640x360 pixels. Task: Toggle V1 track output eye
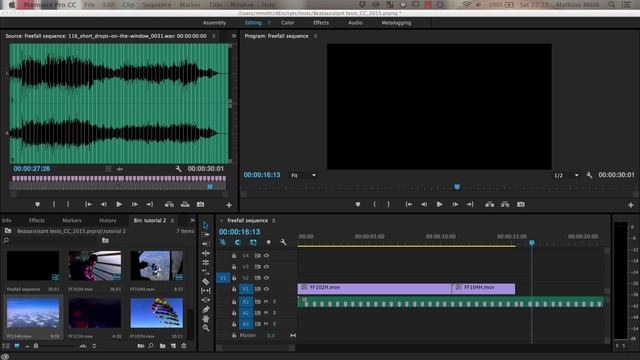tap(266, 289)
